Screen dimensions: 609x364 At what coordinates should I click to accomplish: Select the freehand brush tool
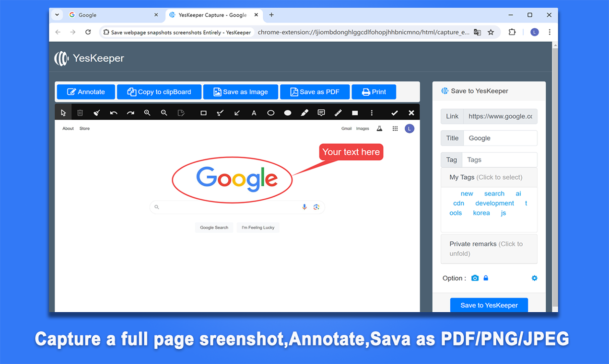click(x=220, y=113)
